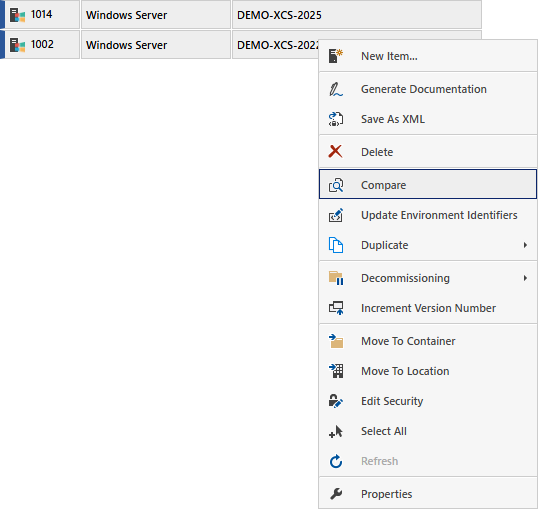
Task: Select the Duplicate menu item
Action: [428, 245]
